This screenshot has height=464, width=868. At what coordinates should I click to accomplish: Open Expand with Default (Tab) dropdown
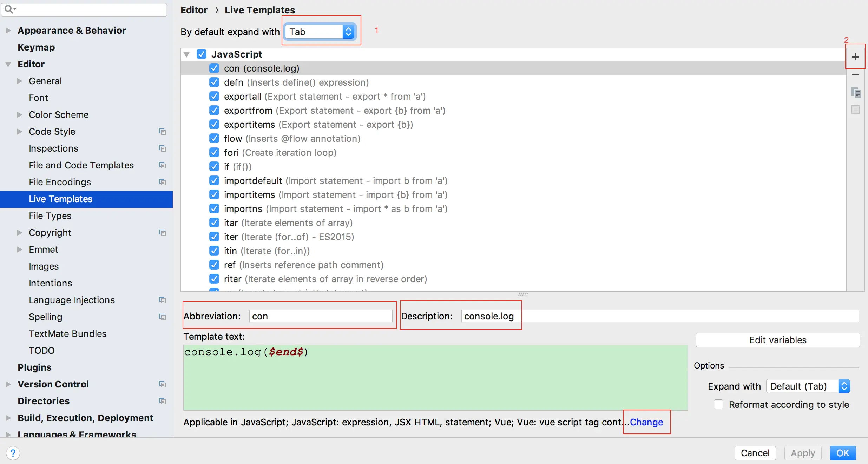808,386
